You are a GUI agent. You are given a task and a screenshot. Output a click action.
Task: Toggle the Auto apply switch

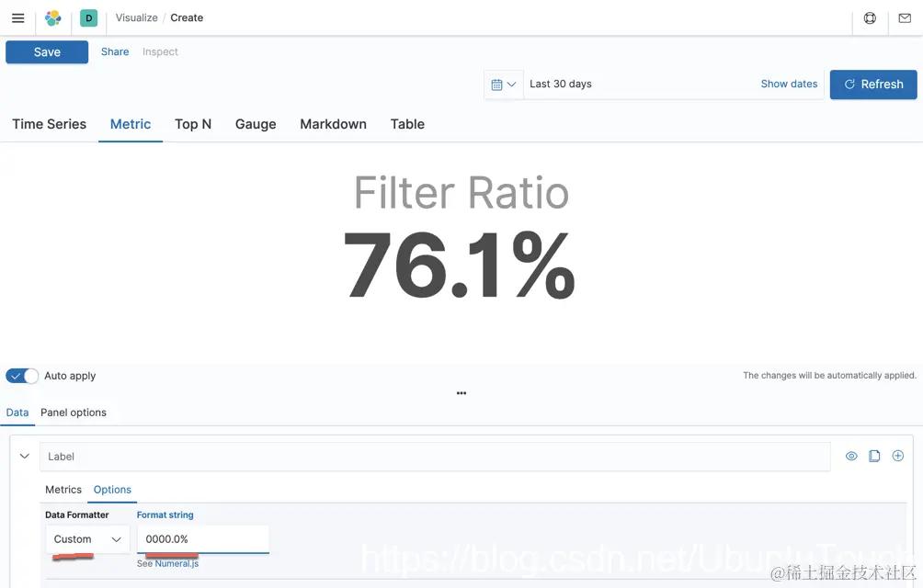pos(22,376)
